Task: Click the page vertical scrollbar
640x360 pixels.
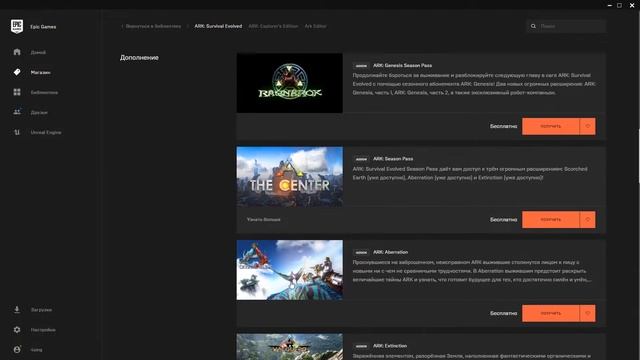Action: tap(638, 156)
